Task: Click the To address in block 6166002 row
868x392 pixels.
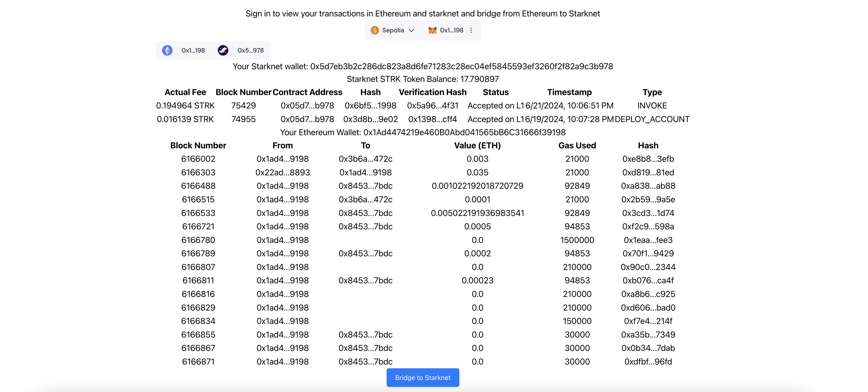Action: pyautogui.click(x=365, y=159)
